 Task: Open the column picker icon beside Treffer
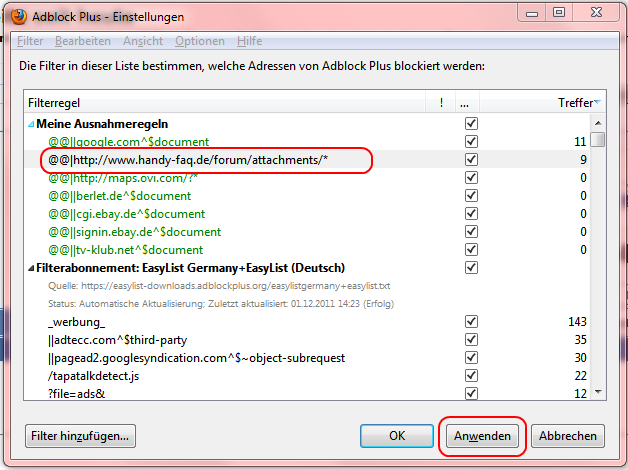point(597,102)
